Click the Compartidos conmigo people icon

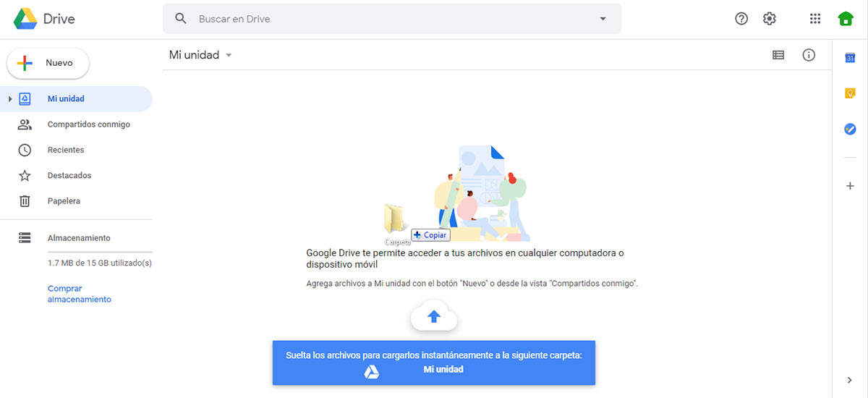tap(25, 124)
